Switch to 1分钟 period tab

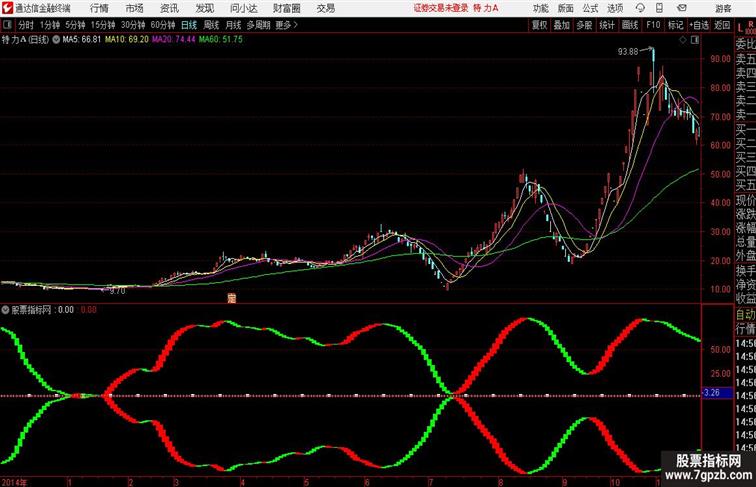pyautogui.click(x=50, y=25)
